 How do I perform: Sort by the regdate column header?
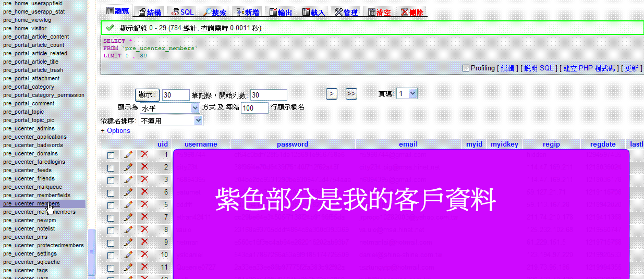pos(603,144)
